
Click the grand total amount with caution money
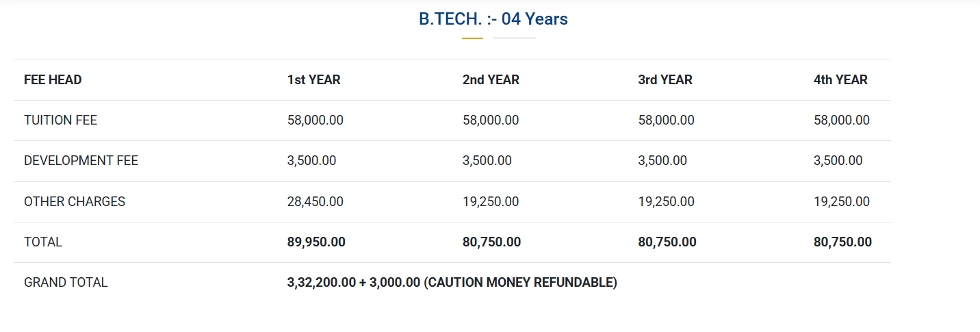[452, 283]
